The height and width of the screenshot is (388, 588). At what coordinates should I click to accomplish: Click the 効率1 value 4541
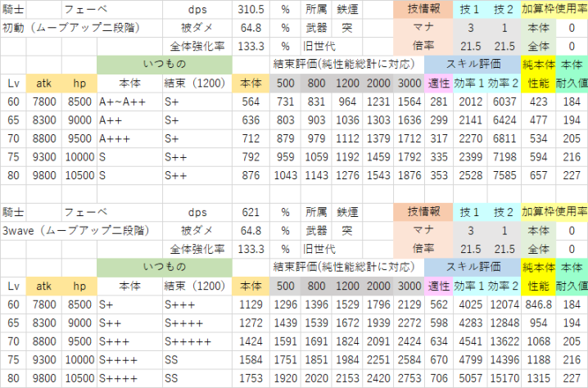tap(470, 341)
